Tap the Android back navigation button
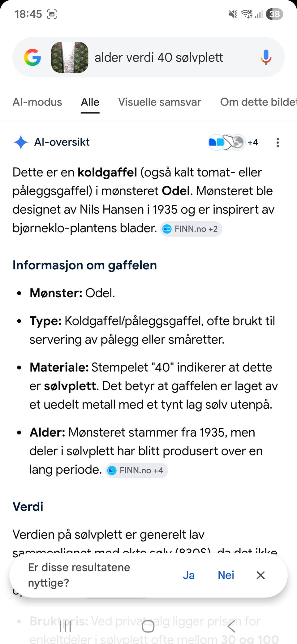 point(231,626)
